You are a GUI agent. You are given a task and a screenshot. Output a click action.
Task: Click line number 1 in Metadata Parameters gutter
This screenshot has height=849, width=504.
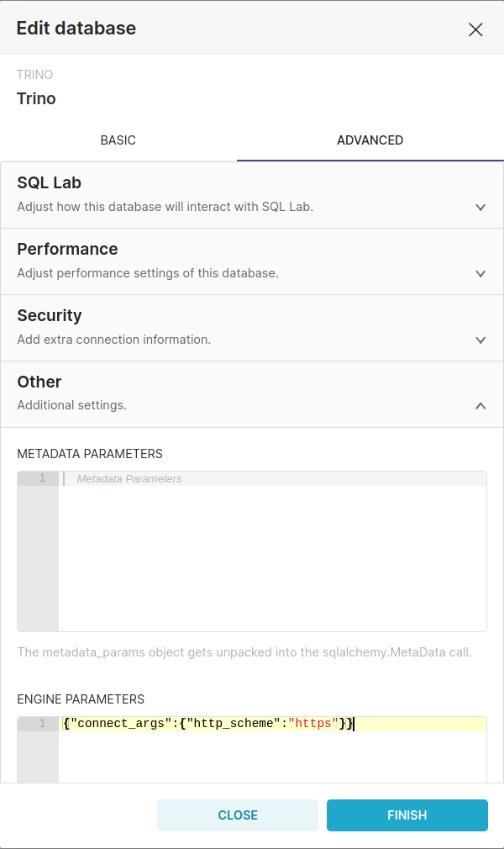[42, 478]
